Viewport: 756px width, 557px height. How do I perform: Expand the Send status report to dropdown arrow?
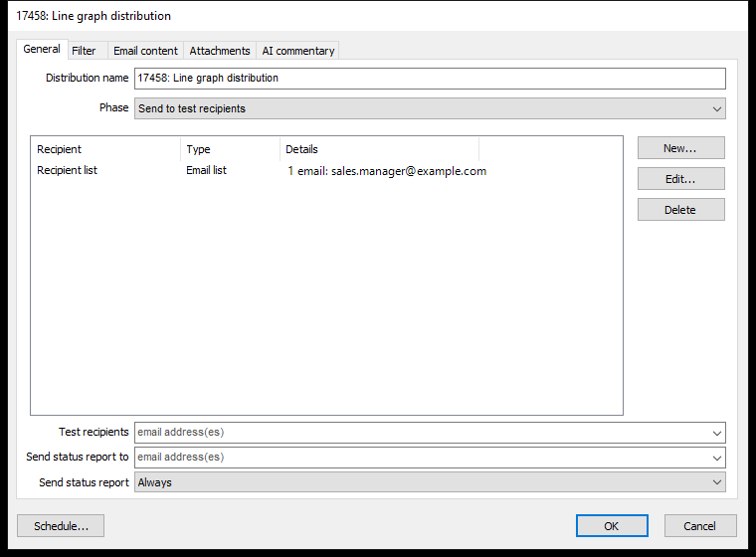(x=717, y=458)
